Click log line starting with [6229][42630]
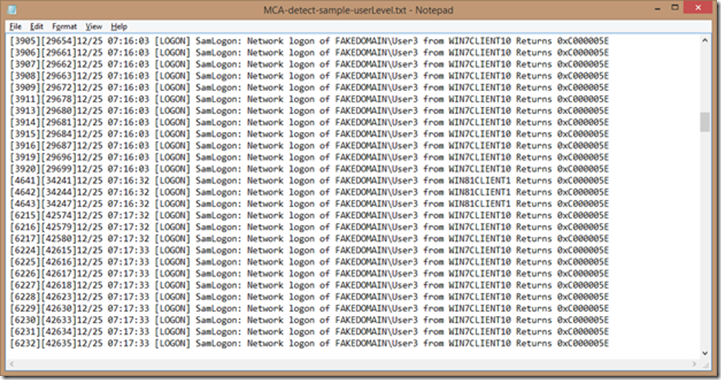The image size is (721, 380). 309,308
